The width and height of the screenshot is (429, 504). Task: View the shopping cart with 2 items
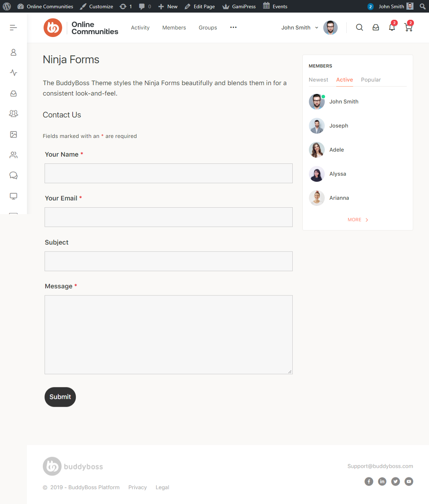(408, 27)
